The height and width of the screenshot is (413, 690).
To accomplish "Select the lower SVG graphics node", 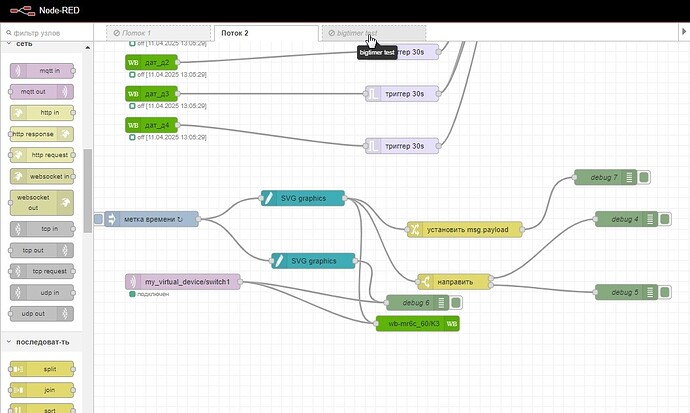I will pos(313,261).
